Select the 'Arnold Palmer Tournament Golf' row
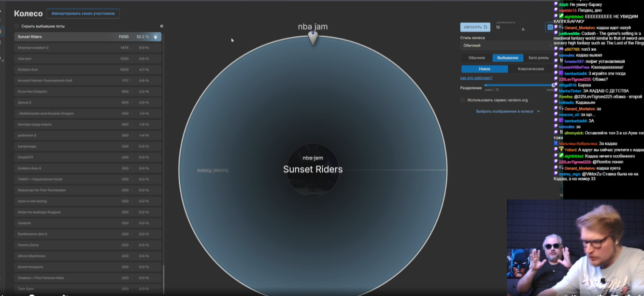Image resolution: width=644 pixels, height=296 pixels. click(87, 81)
